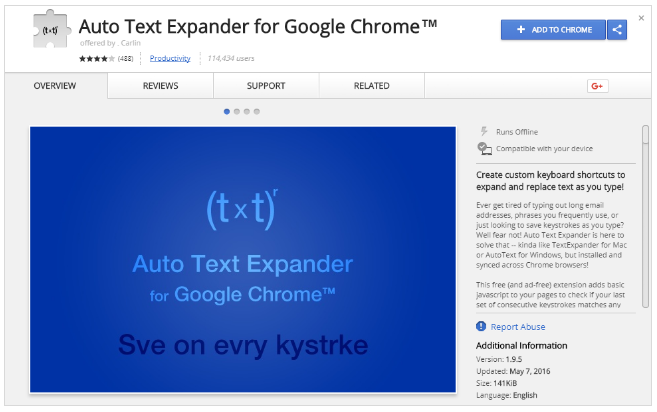This screenshot has height=412, width=657.
Task: Click the 'Runs Offline' label
Action: pos(517,132)
